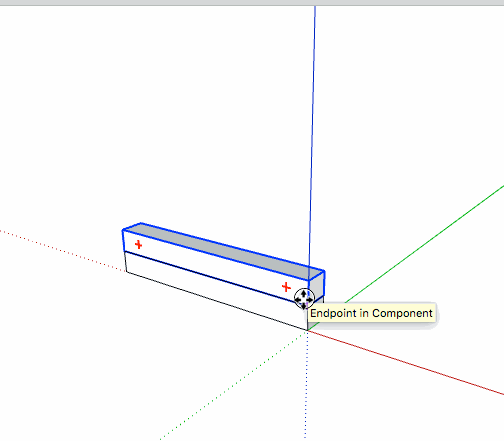Screen dimensions: 504x441
Task: Select the gray top face of the box
Action: (220, 251)
